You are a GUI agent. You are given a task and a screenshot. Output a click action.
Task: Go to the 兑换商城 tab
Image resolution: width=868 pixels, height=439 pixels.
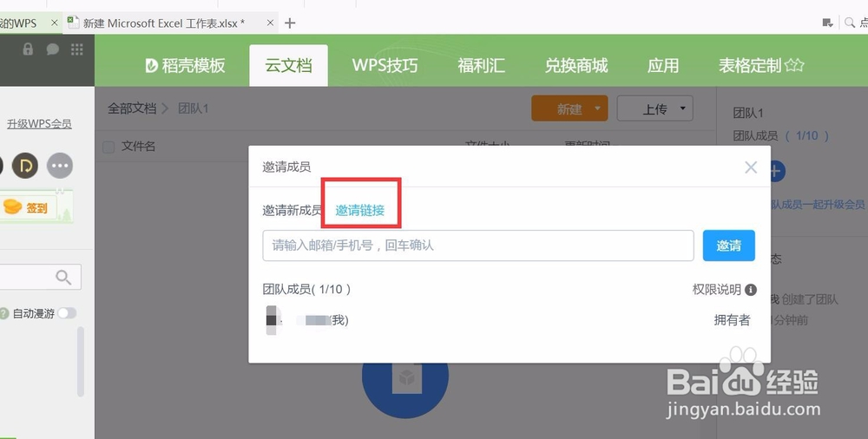pos(576,65)
